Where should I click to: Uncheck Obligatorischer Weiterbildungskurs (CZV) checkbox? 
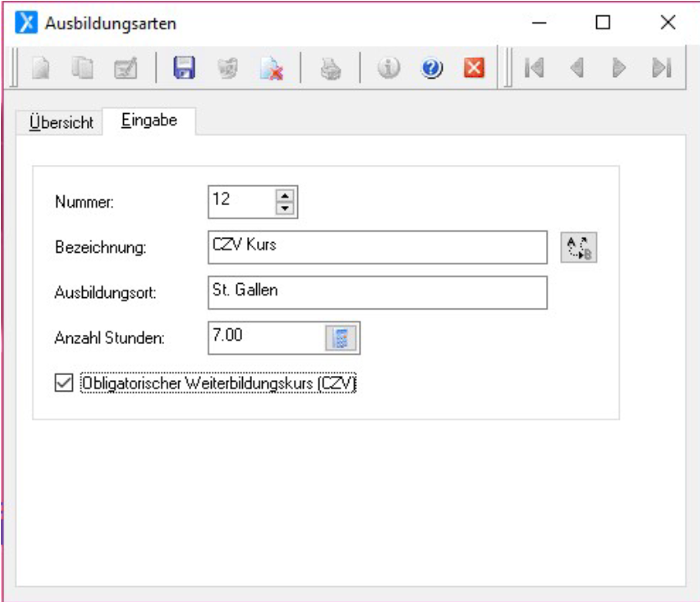63,383
